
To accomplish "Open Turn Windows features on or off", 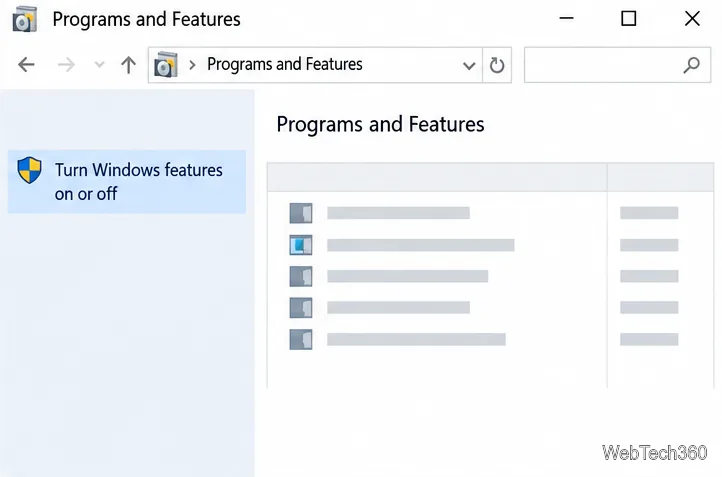I will click(x=127, y=181).
